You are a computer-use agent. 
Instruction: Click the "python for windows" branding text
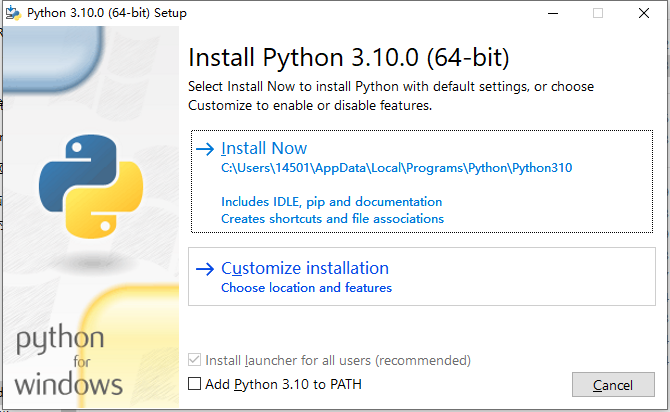coord(69,360)
